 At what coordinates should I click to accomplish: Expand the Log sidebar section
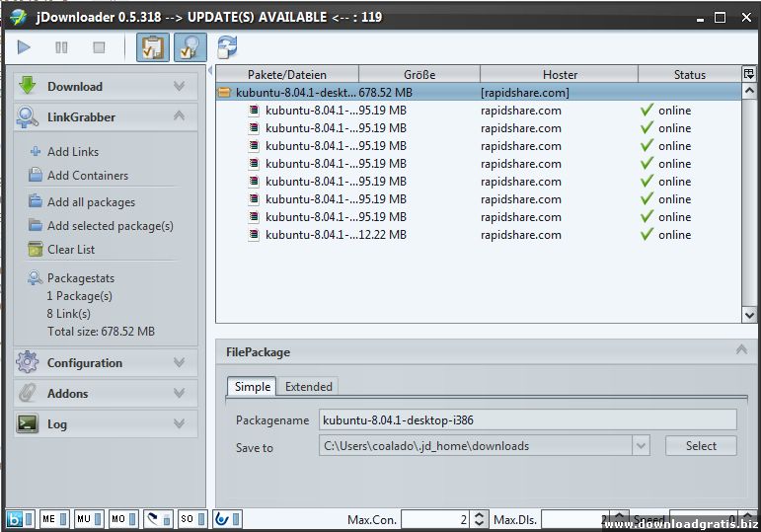179,423
